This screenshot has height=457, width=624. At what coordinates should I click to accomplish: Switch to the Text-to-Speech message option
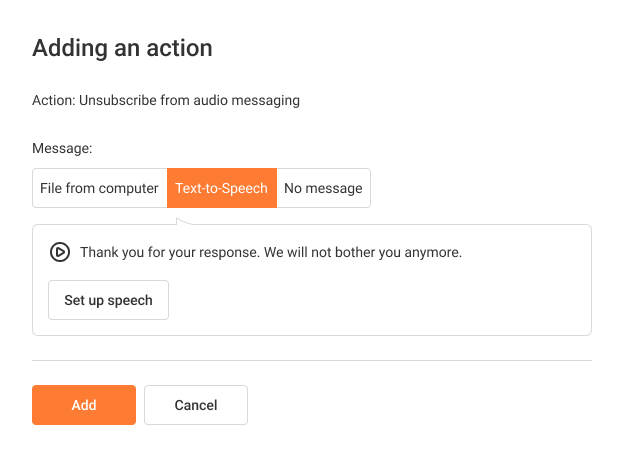(x=222, y=188)
